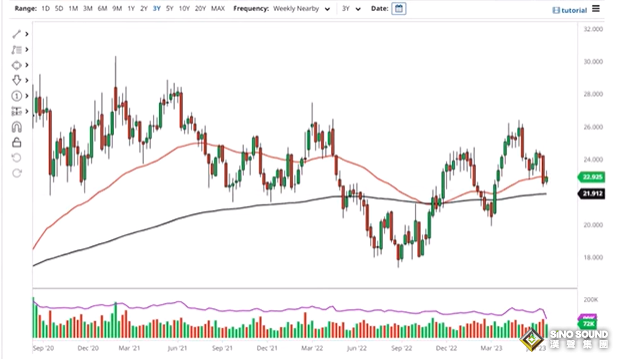Click the 18.000 price axis label
The image size is (618, 361).
point(593,258)
